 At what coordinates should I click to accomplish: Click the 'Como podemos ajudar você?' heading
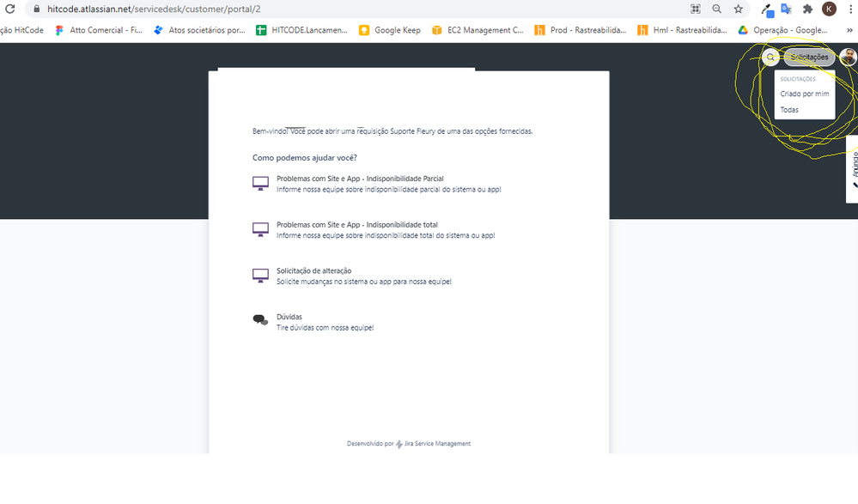tap(305, 158)
